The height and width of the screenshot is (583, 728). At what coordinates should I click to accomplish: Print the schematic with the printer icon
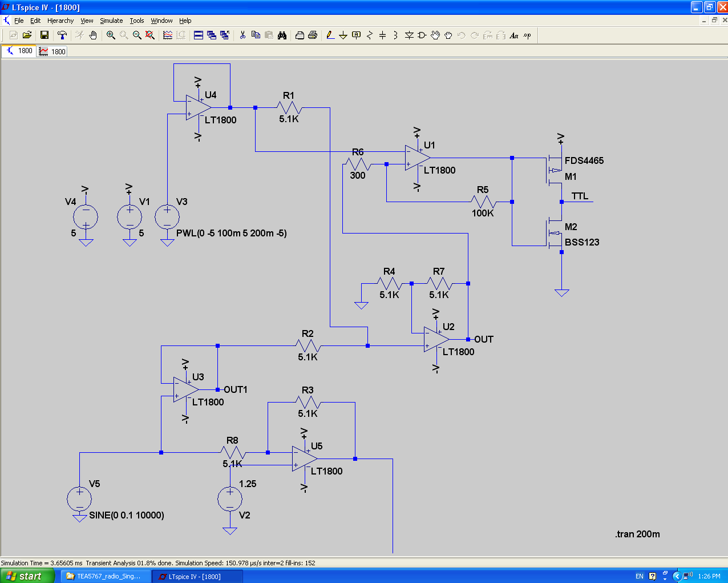click(313, 35)
